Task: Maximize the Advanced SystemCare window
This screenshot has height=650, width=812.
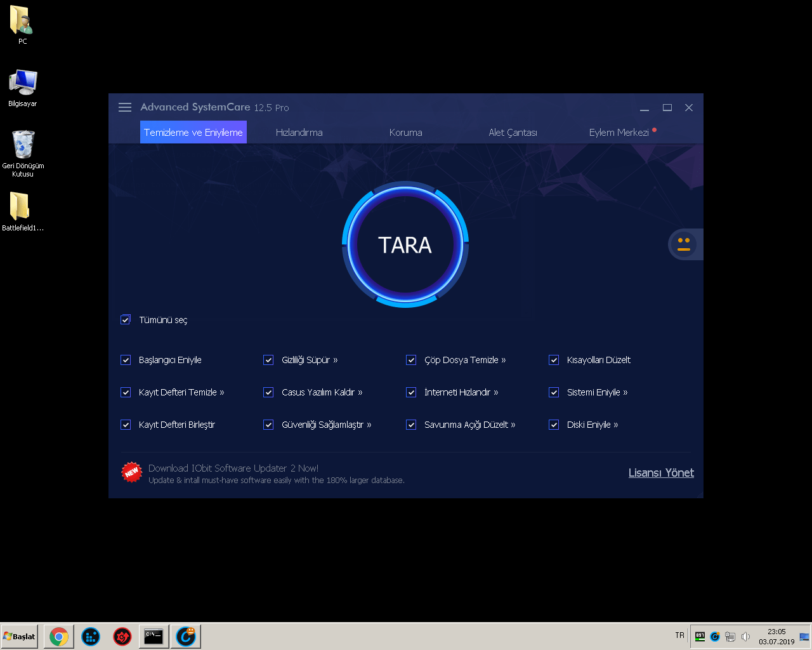Action: 667,108
